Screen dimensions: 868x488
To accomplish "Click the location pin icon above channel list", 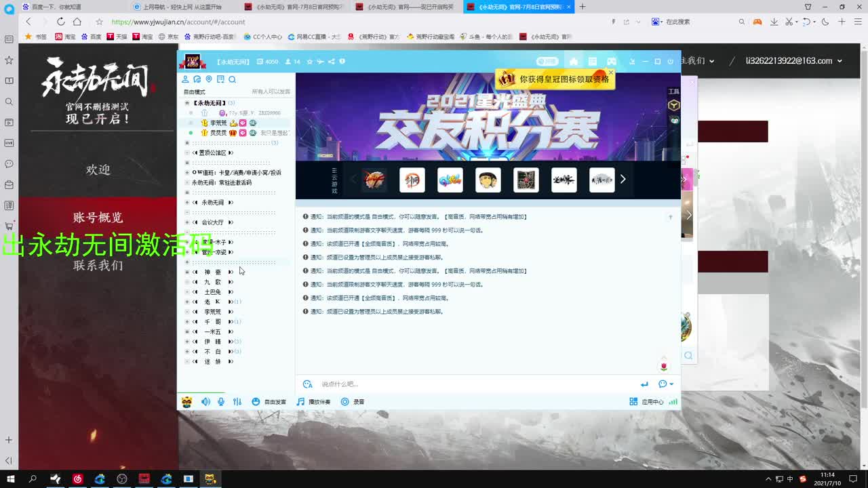I will (209, 79).
